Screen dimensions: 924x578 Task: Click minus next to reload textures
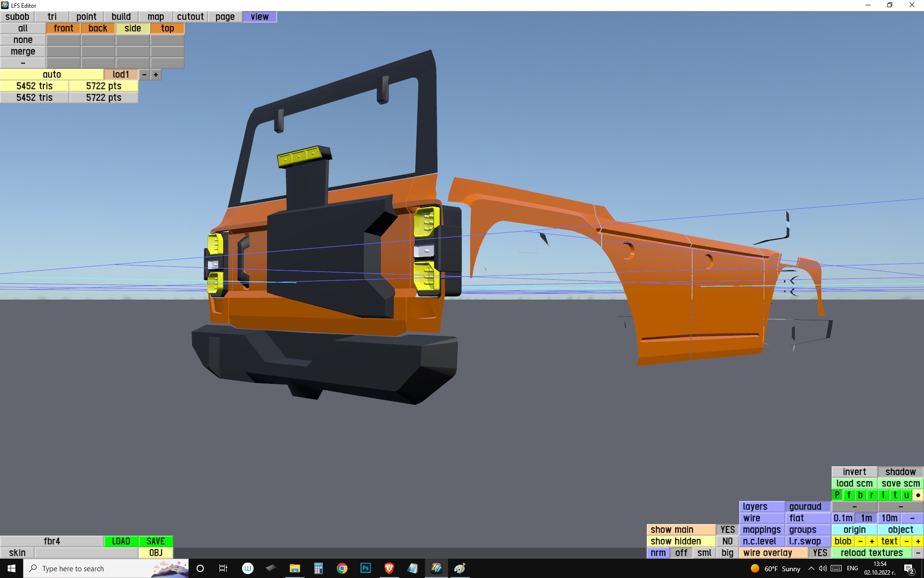918,553
